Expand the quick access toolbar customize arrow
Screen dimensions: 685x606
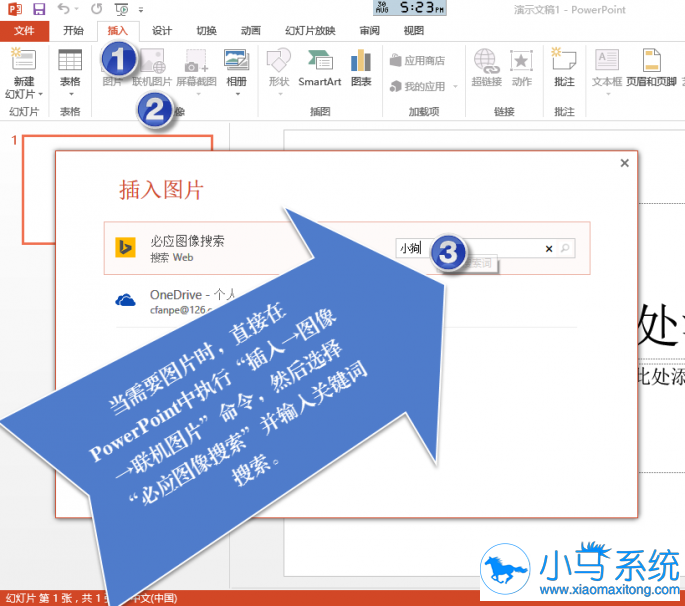(x=141, y=10)
